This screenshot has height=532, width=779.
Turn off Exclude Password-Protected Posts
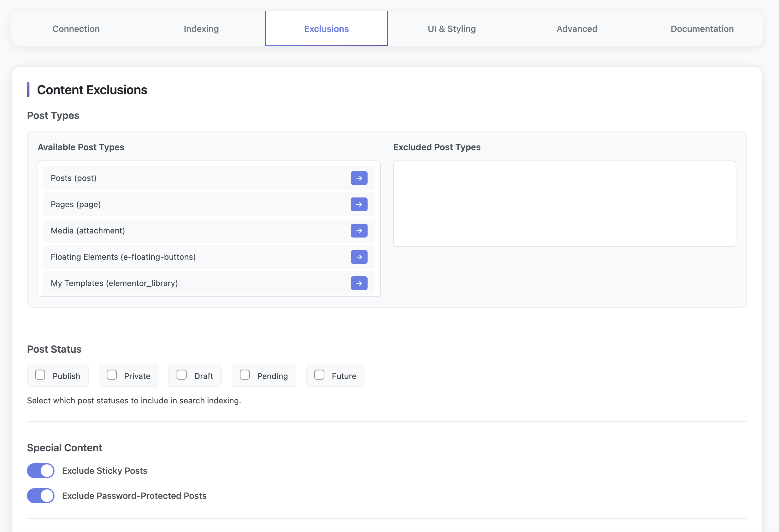tap(40, 495)
